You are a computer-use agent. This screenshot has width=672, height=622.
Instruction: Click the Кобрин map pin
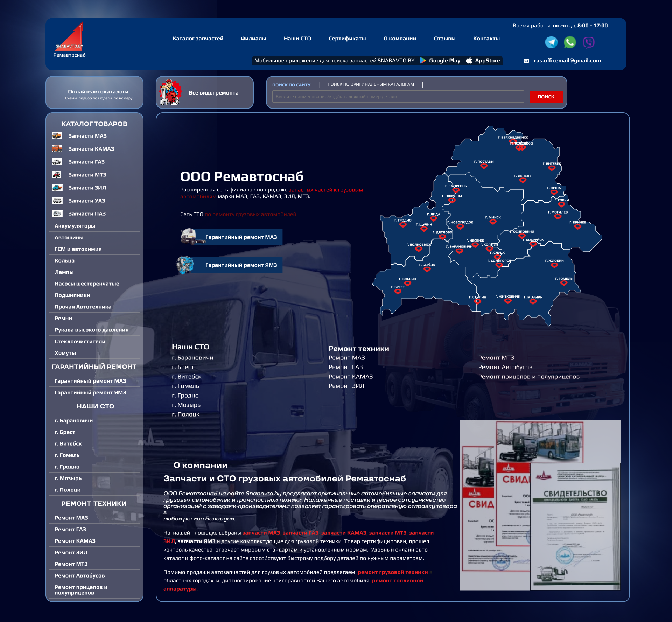coord(408,284)
